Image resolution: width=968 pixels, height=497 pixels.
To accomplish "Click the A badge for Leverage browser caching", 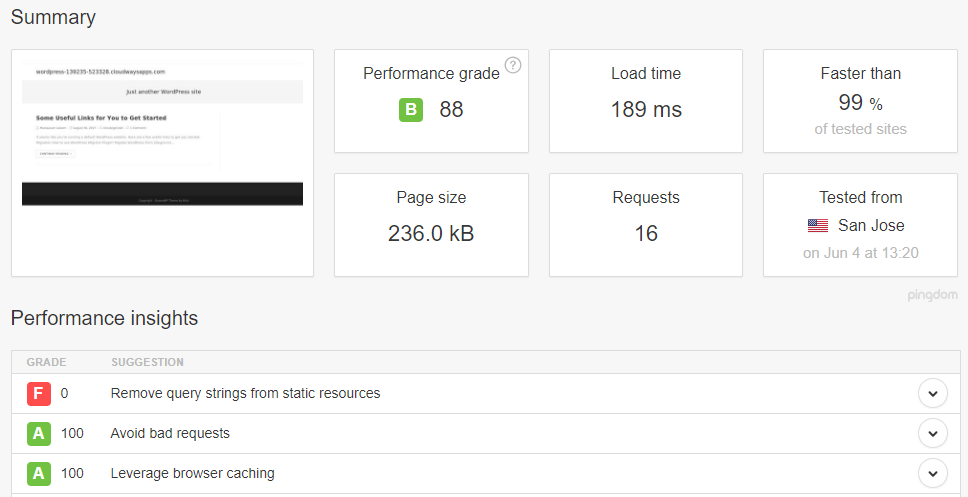I will click(x=38, y=474).
